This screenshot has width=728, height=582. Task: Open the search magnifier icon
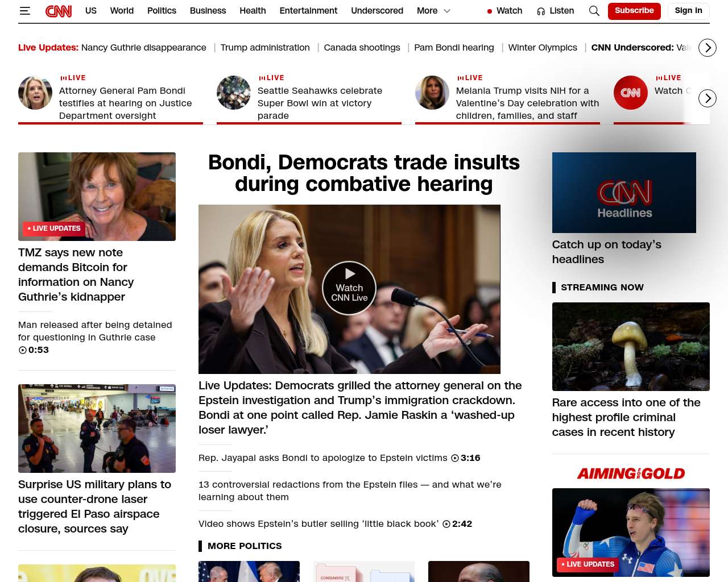click(594, 11)
